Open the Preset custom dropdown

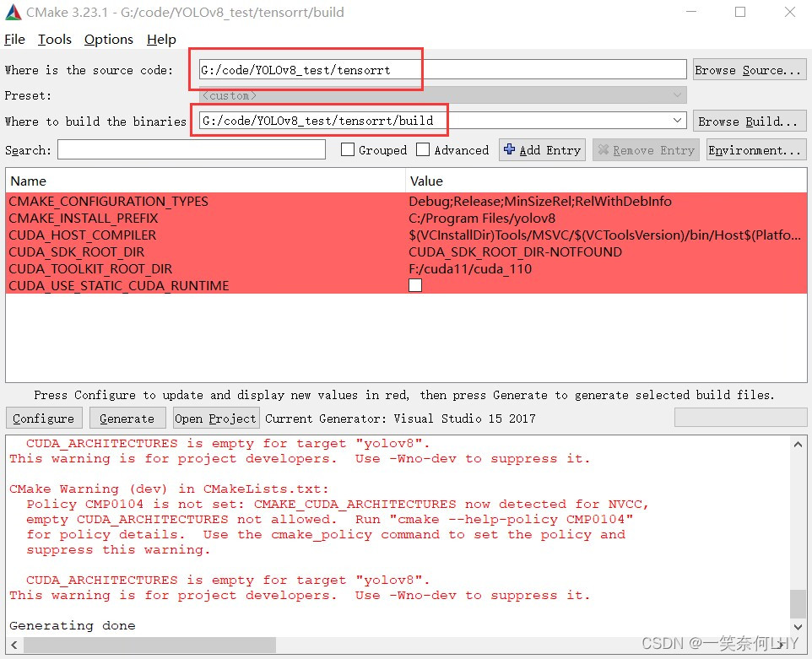pyautogui.click(x=679, y=95)
